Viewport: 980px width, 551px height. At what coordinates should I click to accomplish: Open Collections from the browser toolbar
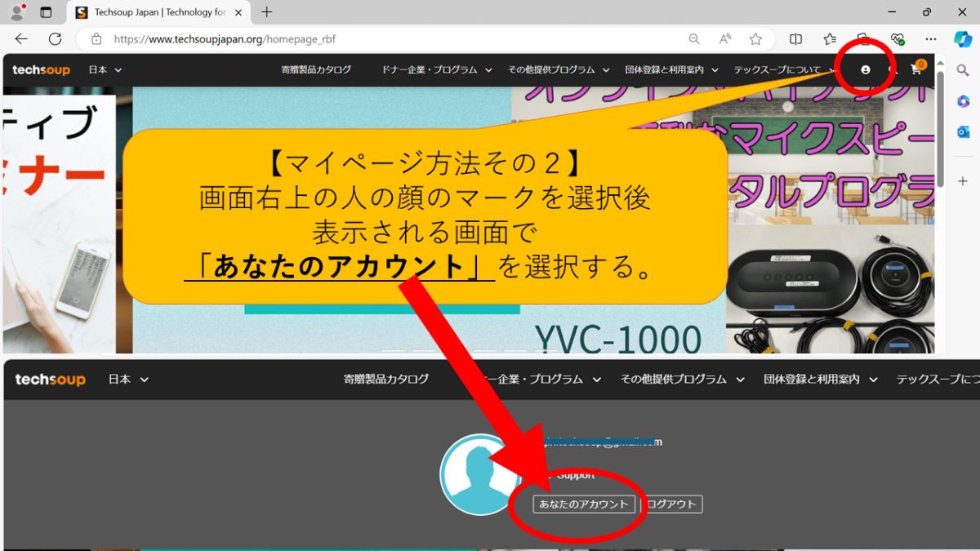pos(830,38)
